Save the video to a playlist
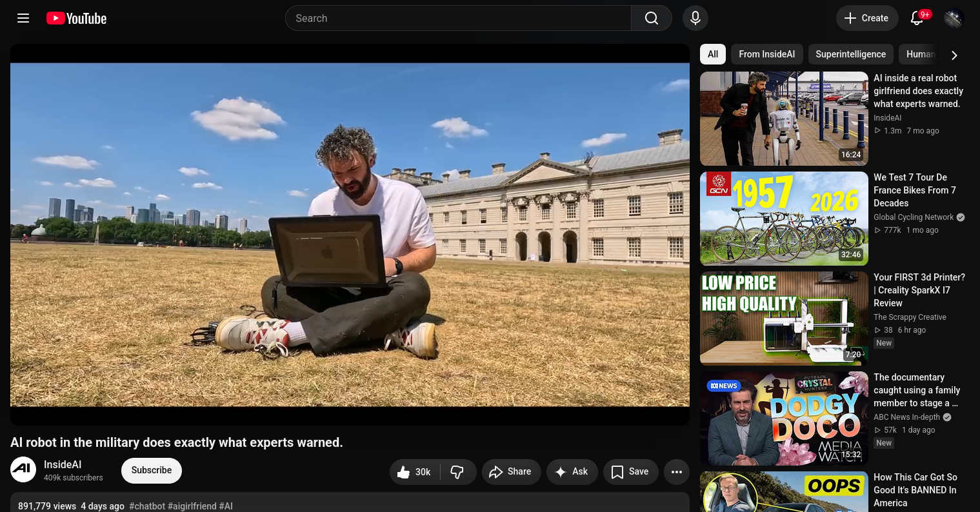The image size is (980, 512). (x=630, y=472)
